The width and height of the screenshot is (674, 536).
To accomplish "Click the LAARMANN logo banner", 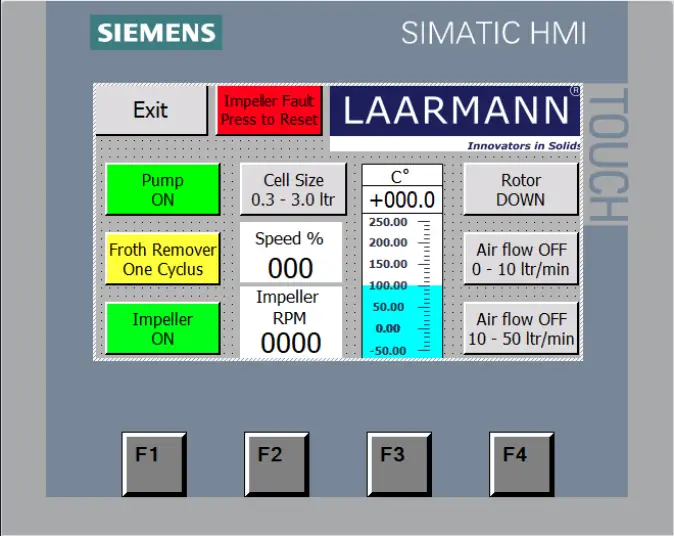I will coord(455,111).
